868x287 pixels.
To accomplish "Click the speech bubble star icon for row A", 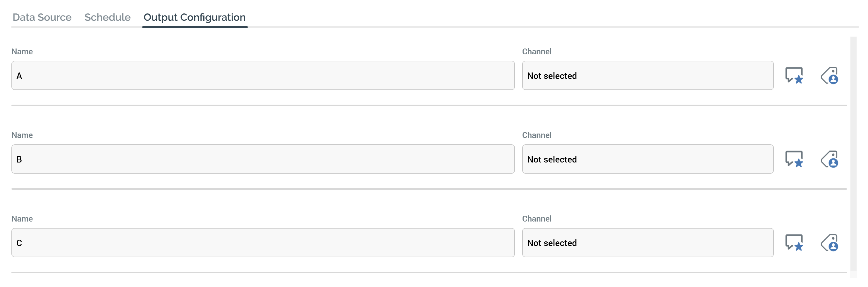I will click(x=794, y=75).
